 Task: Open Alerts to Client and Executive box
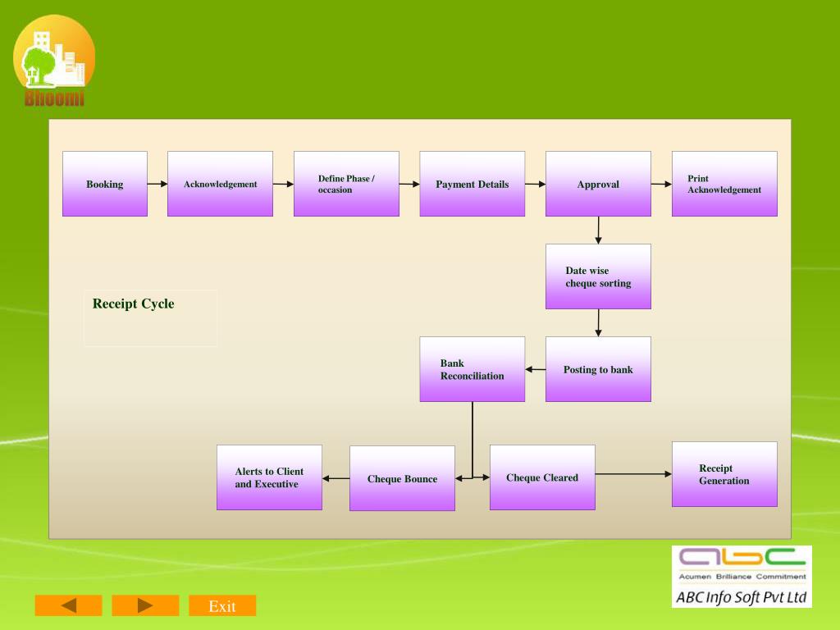tap(269, 477)
